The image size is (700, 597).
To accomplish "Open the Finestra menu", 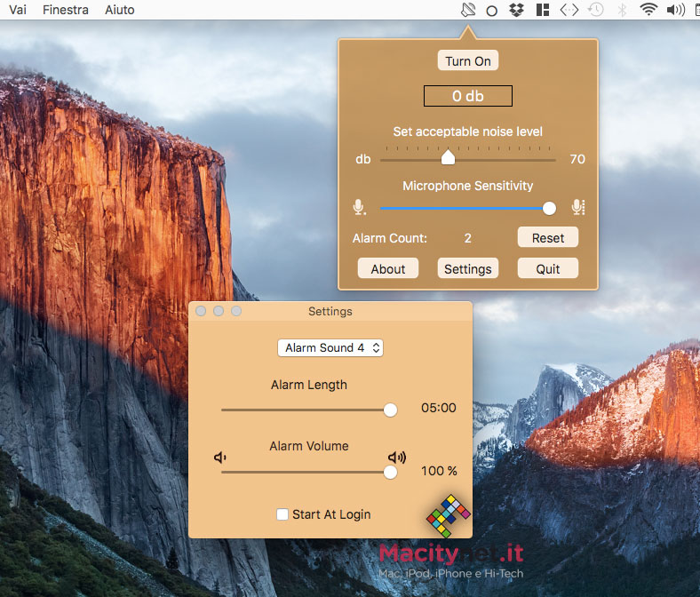I will (66, 10).
